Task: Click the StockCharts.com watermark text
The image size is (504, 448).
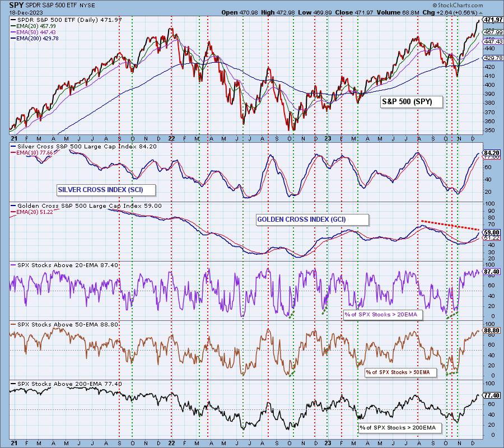Action: coord(458,5)
